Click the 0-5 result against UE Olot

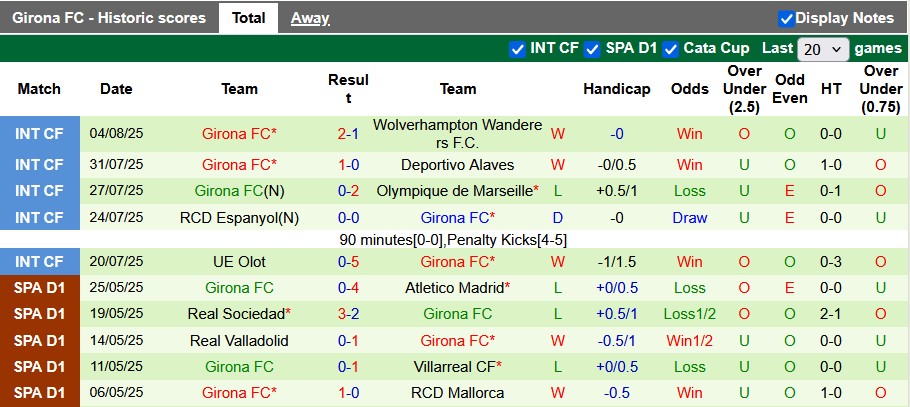pos(348,262)
